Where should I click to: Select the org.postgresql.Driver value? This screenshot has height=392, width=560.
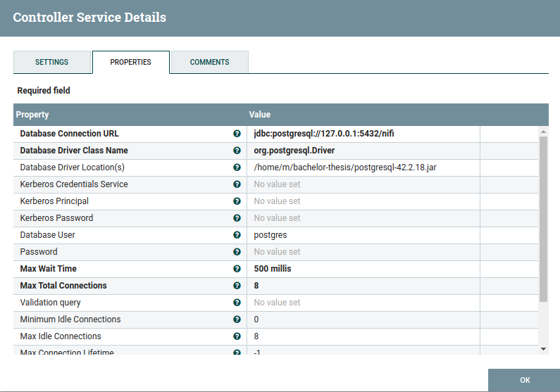pyautogui.click(x=294, y=151)
